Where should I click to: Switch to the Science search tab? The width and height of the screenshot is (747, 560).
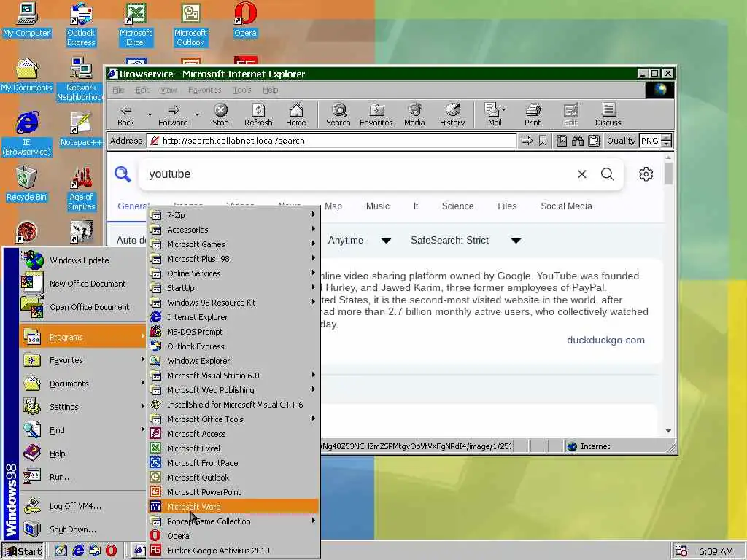pyautogui.click(x=457, y=206)
